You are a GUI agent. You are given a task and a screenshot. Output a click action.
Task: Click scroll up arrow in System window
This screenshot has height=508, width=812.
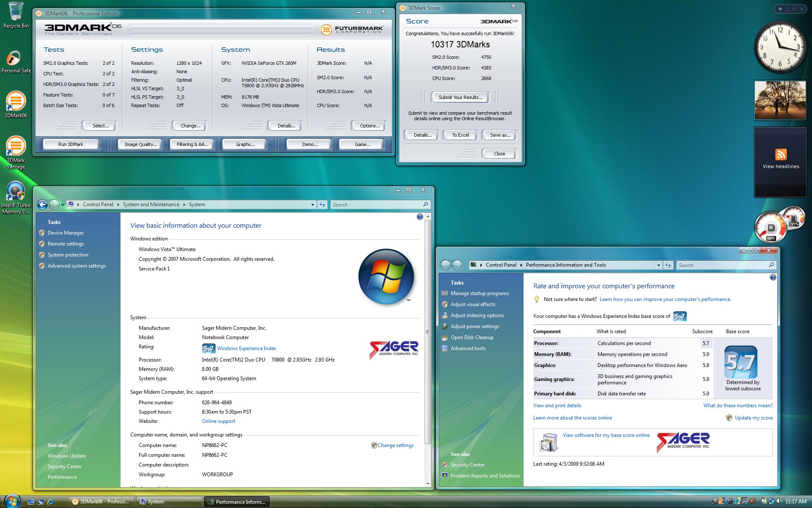428,216
